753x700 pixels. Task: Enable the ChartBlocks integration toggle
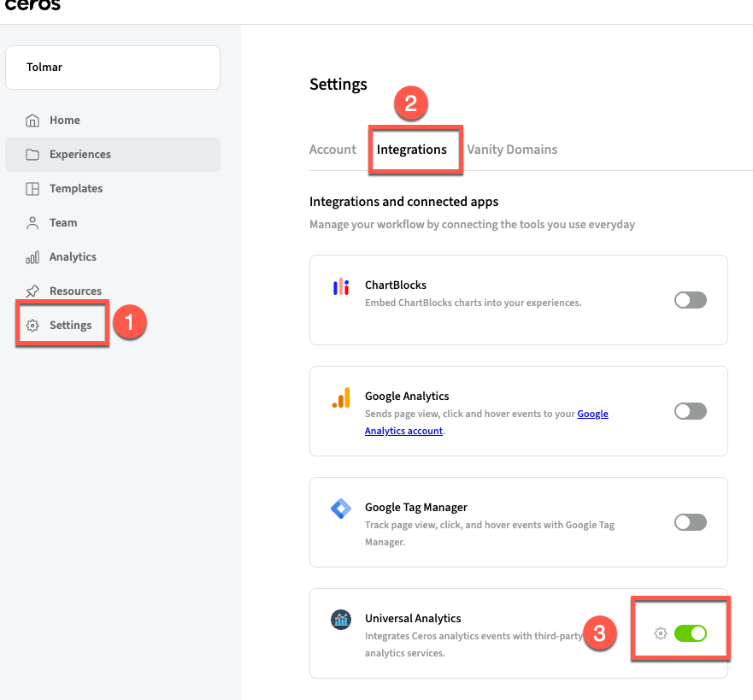pos(690,300)
